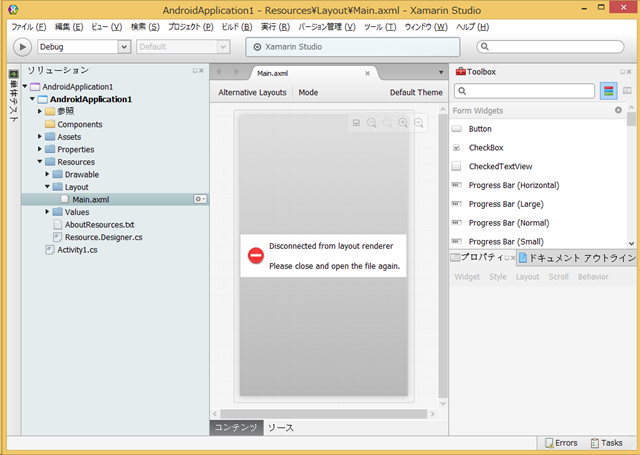Screen dimensions: 640x455
Task: Open the Errors pad in status bar
Action: click(559, 442)
